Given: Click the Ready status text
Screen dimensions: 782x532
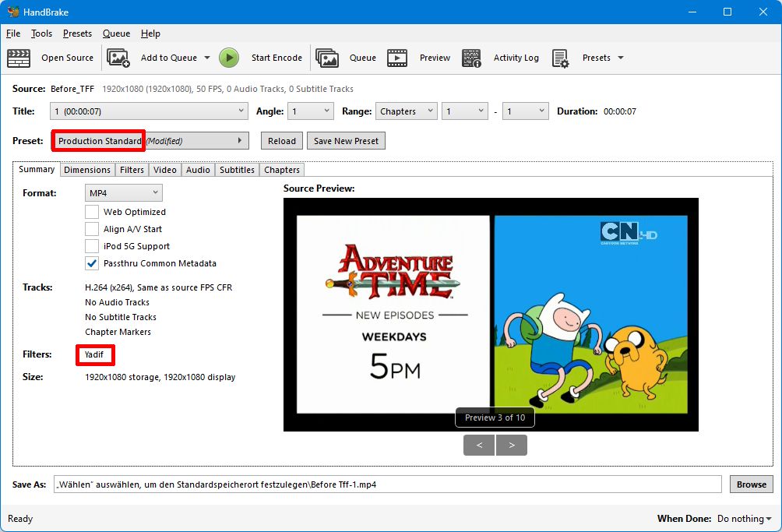Looking at the screenshot, I should coord(20,519).
